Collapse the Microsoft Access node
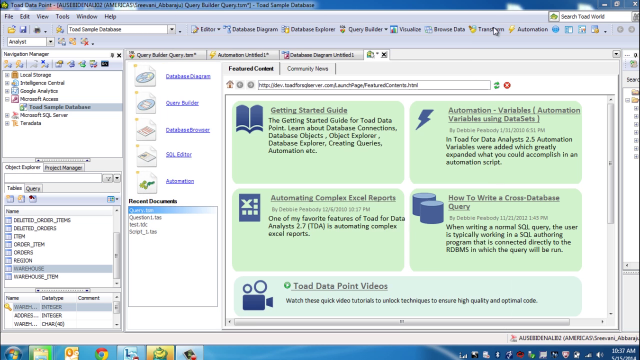The width and height of the screenshot is (640, 360). pos(7,99)
